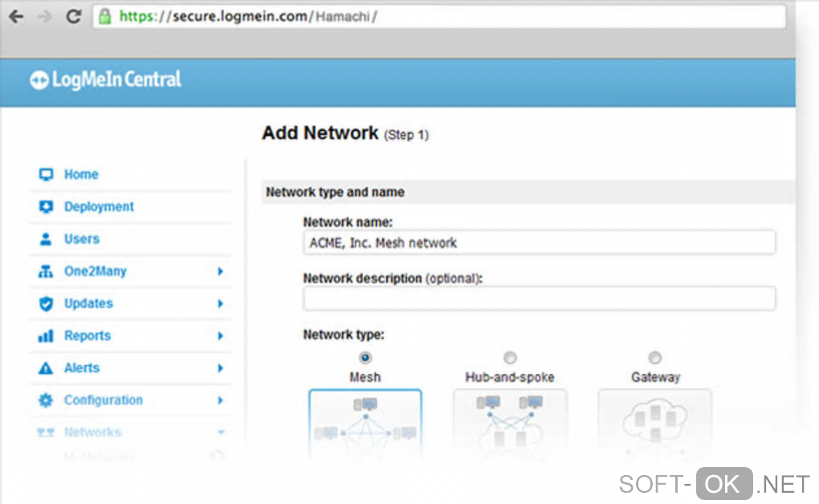Click the green padlock security icon
The height and width of the screenshot is (504, 819).
[105, 17]
